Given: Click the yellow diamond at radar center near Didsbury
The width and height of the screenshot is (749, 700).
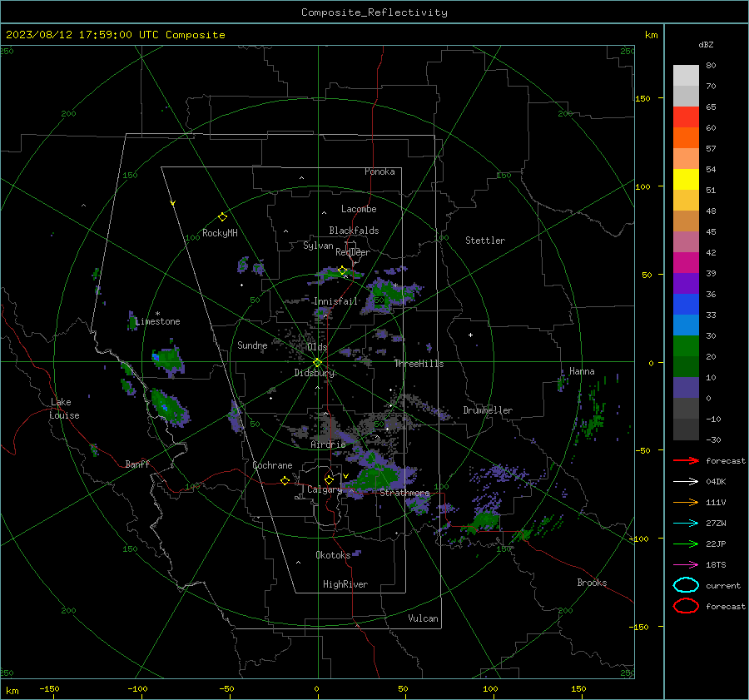Looking at the screenshot, I should click(317, 363).
